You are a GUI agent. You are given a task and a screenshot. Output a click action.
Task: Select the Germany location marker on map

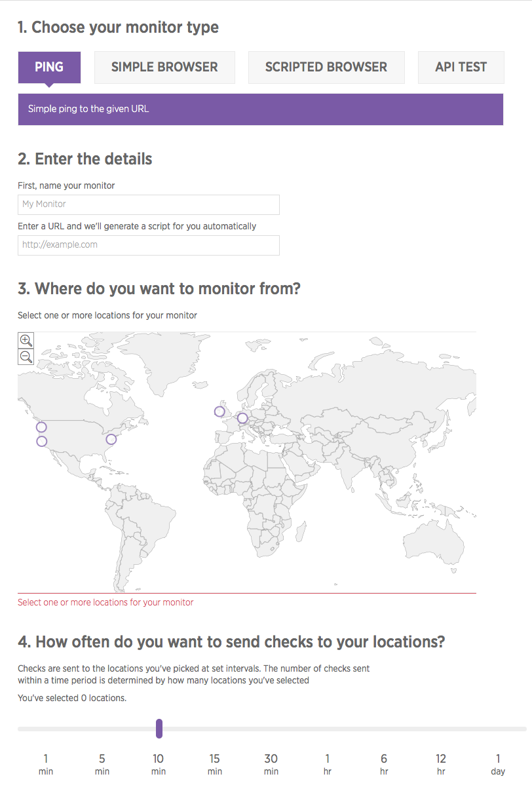(242, 418)
